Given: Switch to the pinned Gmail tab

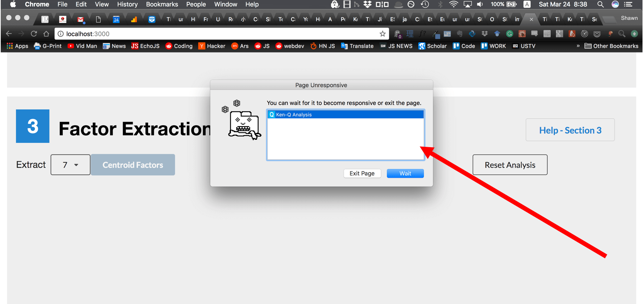Looking at the screenshot, I should click(81, 19).
